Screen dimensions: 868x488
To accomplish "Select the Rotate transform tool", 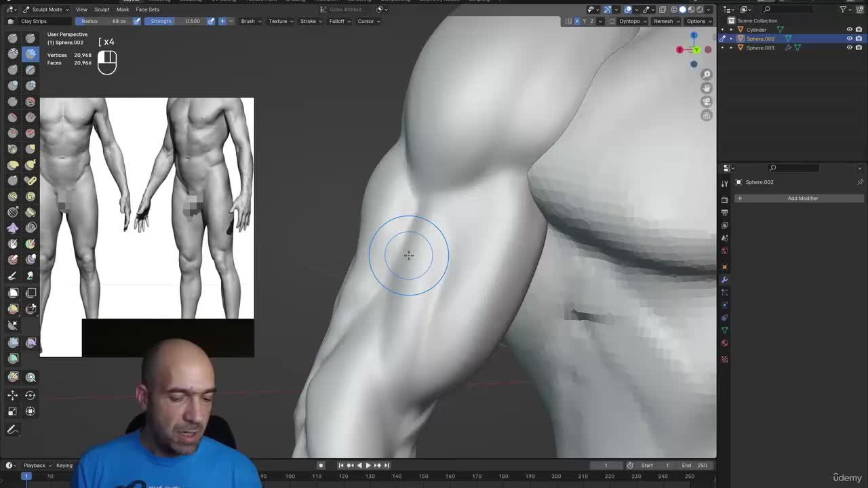I will 31,395.
